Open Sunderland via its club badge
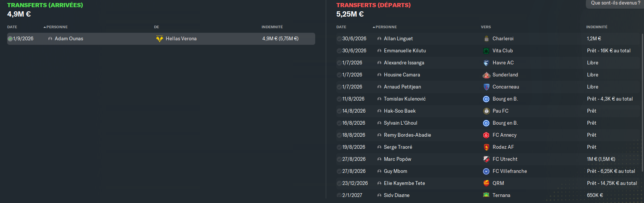Image resolution: width=644 pixels, height=203 pixels. [x=486, y=75]
